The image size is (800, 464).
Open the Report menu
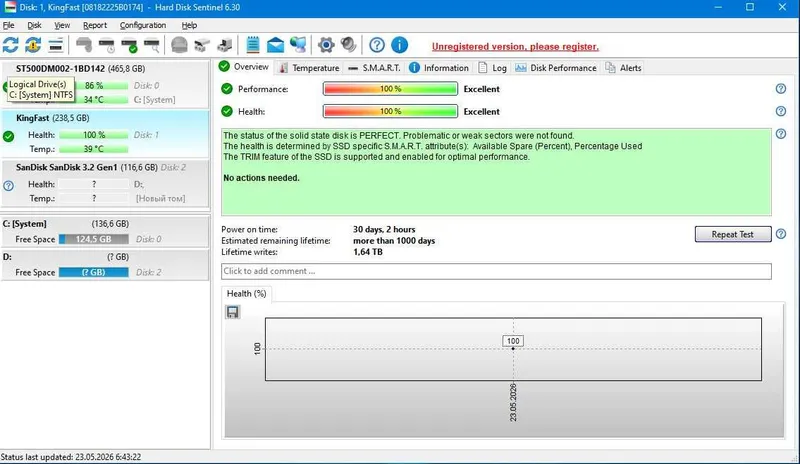tap(95, 25)
